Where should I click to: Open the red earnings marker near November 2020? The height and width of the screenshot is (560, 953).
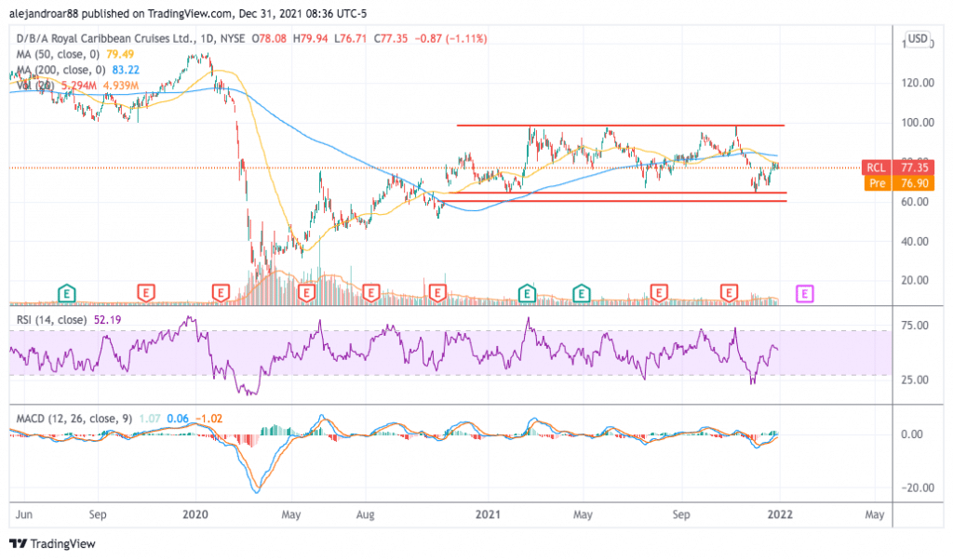pos(437,294)
